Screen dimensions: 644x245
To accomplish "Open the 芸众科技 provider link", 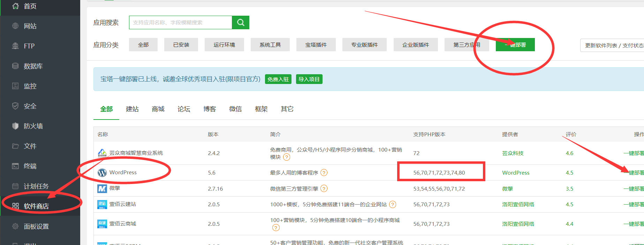I will click(x=513, y=153).
